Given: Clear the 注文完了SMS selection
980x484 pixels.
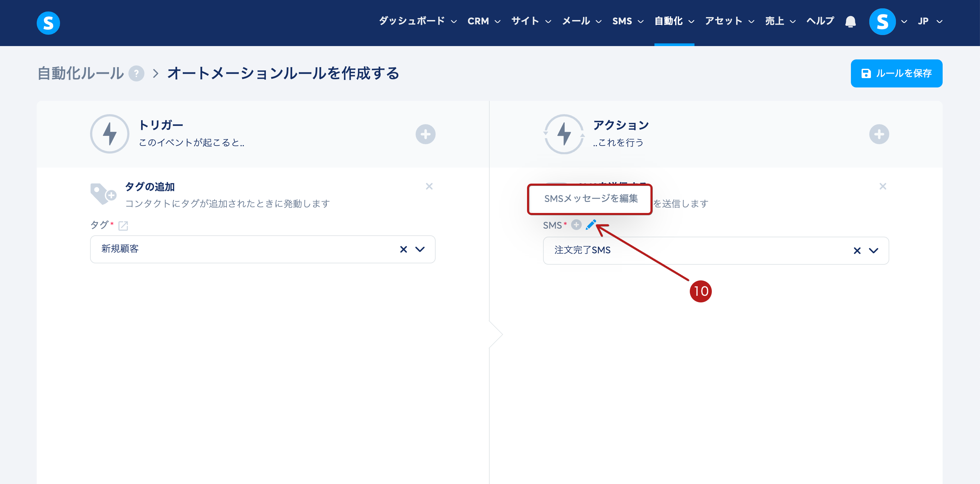Looking at the screenshot, I should [x=857, y=251].
